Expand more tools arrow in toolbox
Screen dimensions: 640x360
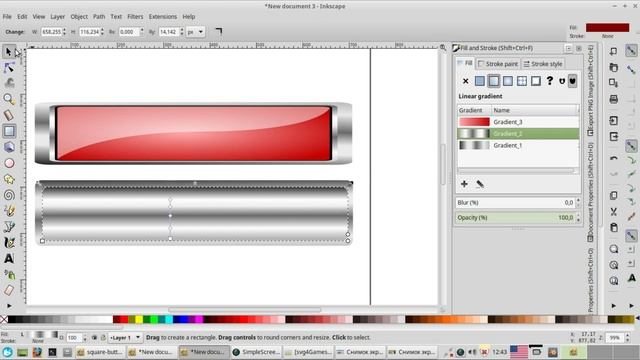pos(9,305)
